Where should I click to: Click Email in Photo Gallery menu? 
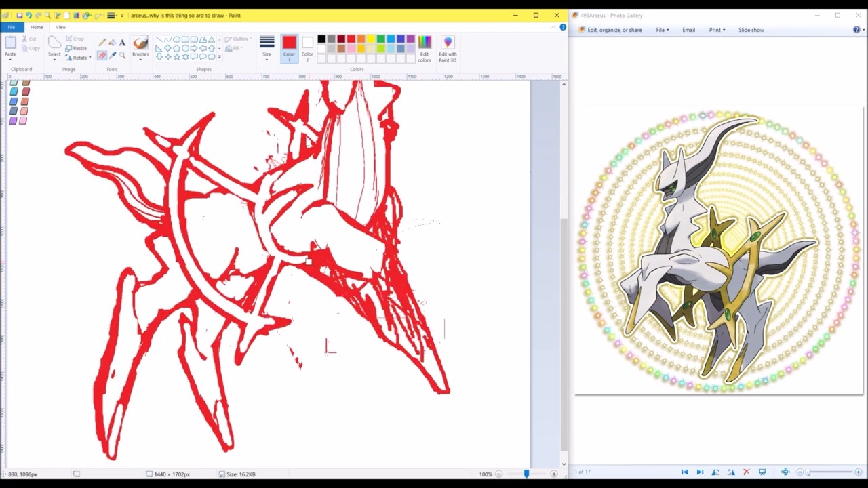click(x=688, y=30)
